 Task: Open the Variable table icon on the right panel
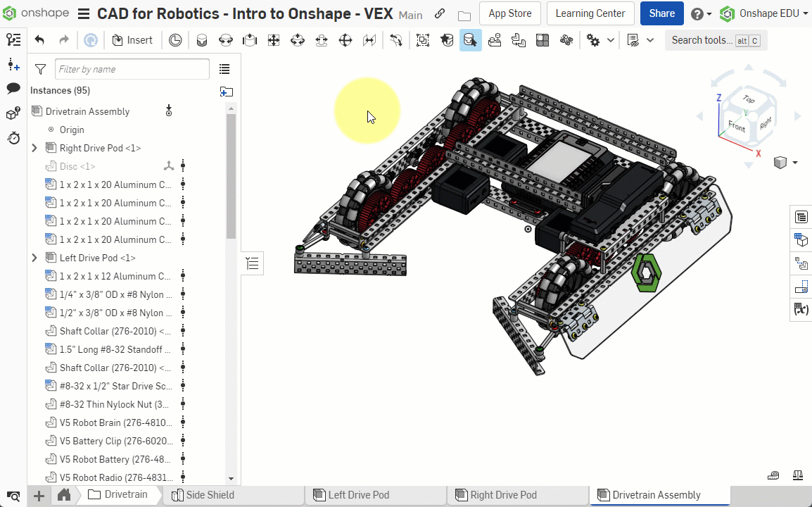point(801,309)
